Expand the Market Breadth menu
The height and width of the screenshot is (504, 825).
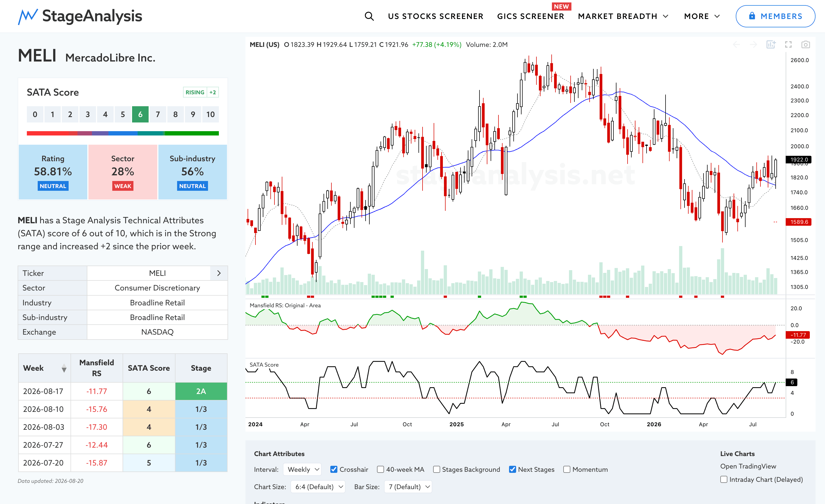(623, 16)
